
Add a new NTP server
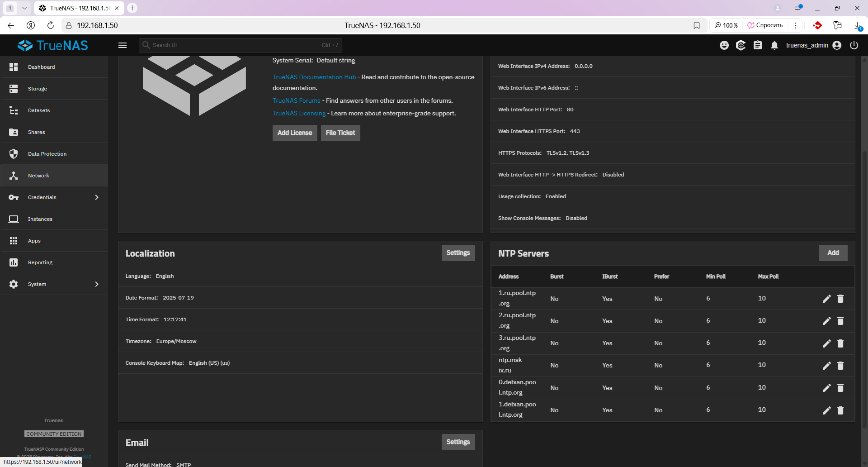[x=833, y=253]
